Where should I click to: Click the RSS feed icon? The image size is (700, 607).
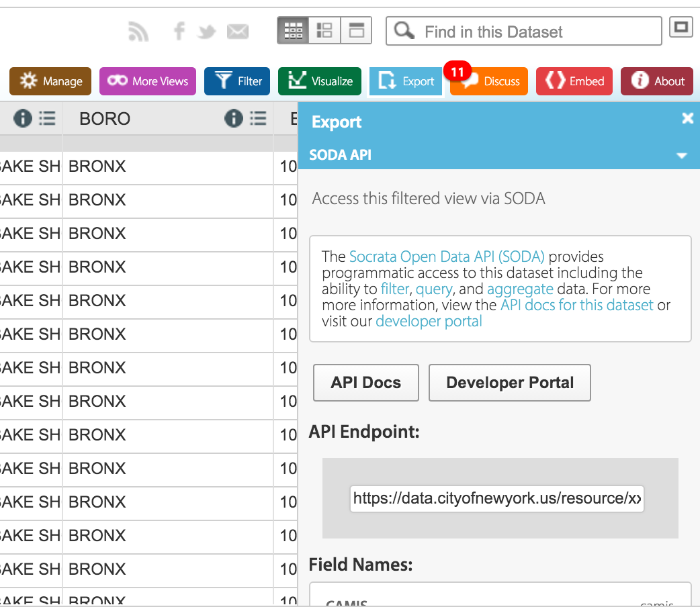pyautogui.click(x=138, y=31)
